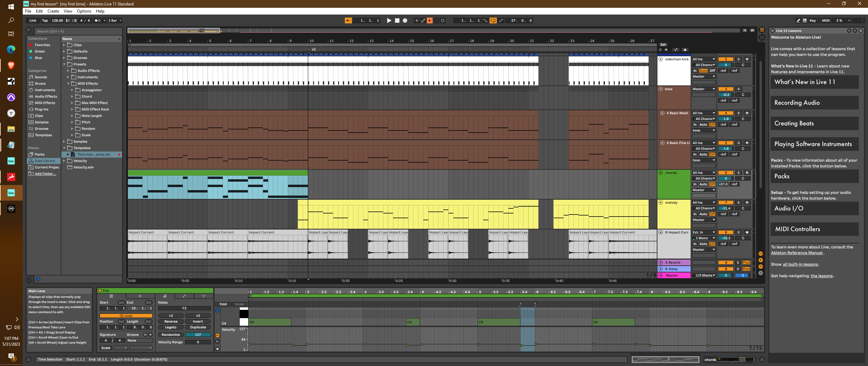
Task: Click the Capture MIDI icon
Action: point(436,21)
